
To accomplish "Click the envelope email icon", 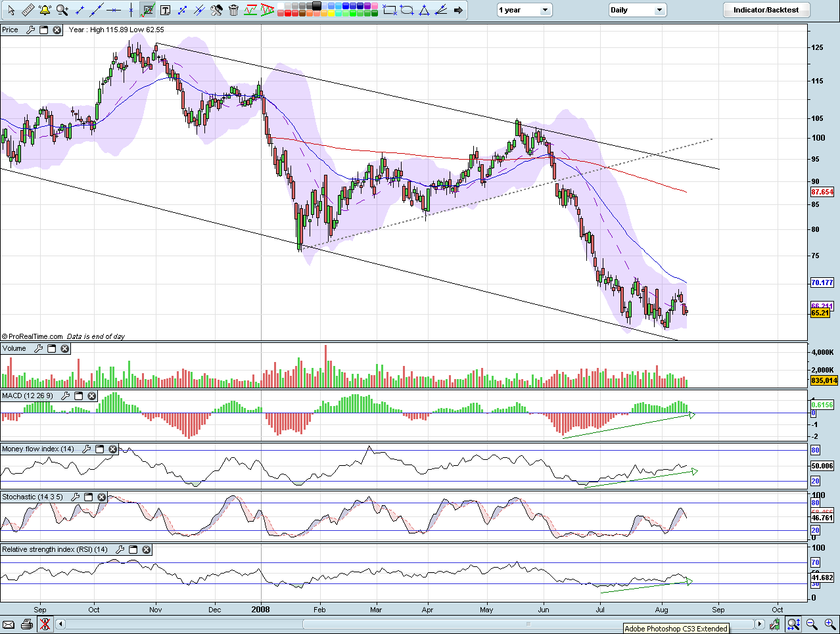I will click(9, 624).
